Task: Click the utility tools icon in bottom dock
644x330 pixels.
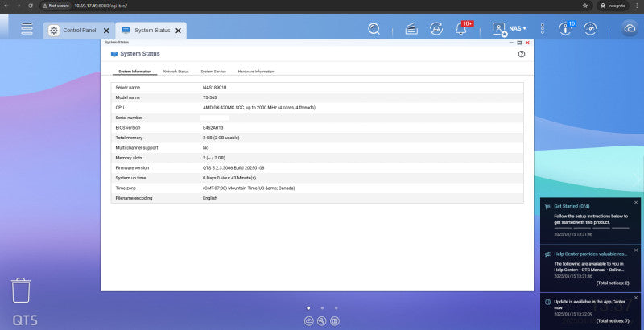Action: coord(322,321)
